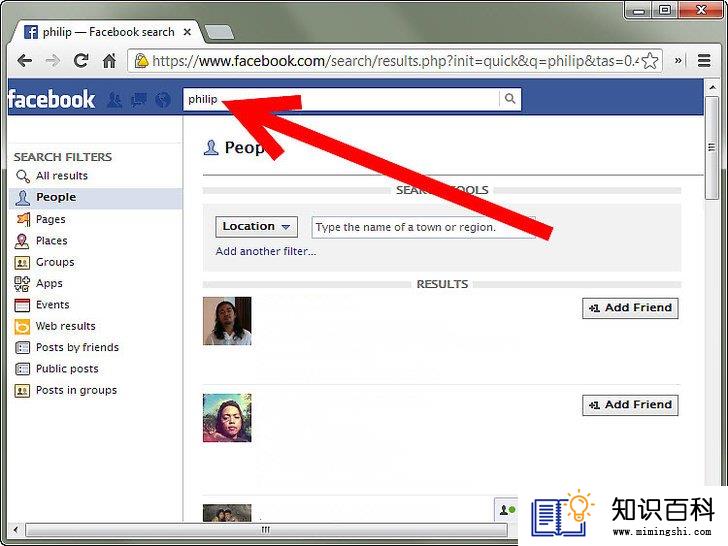728x546 pixels.
Task: Click the facebook logo
Action: (51, 99)
